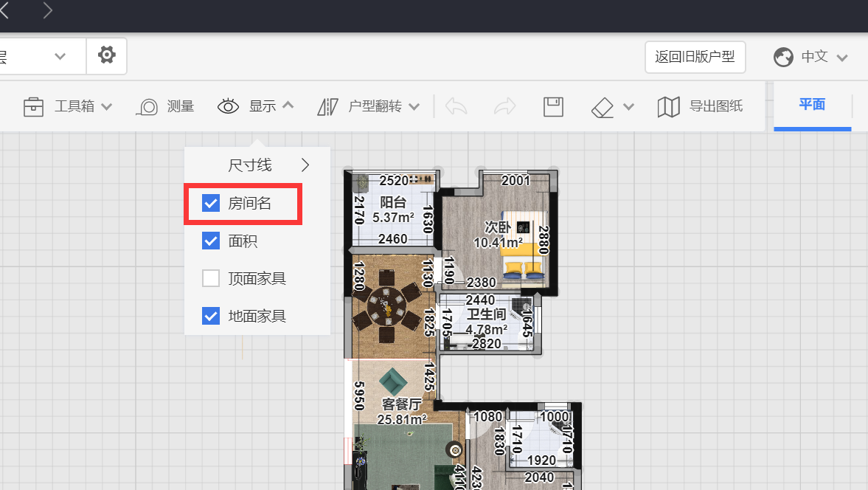The width and height of the screenshot is (868, 490).
Task: Enable the 顶面家具 checkbox
Action: pyautogui.click(x=211, y=278)
